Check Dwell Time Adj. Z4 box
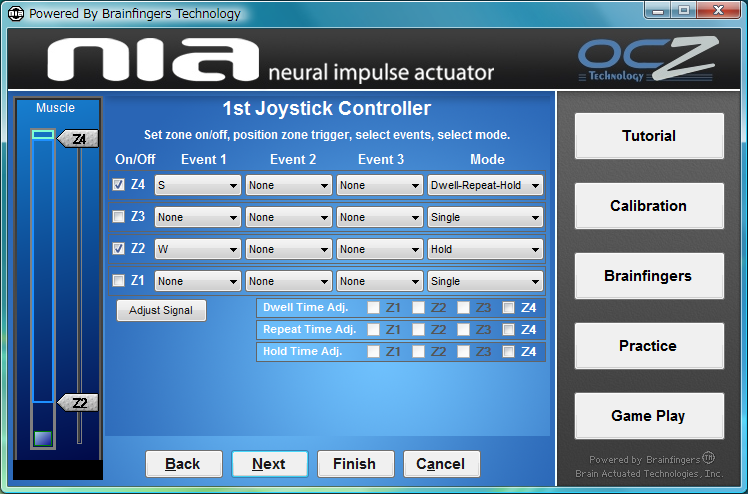 509,308
